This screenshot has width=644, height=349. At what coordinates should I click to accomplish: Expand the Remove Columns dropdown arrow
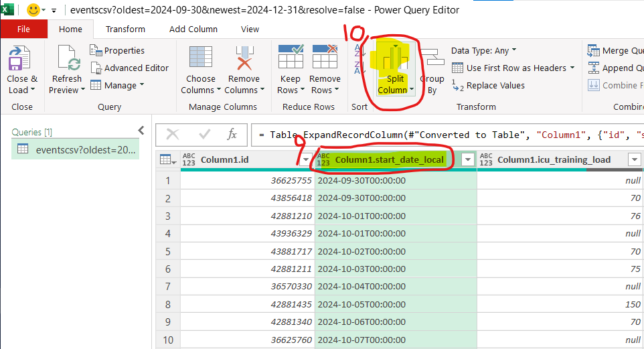pyautogui.click(x=262, y=90)
